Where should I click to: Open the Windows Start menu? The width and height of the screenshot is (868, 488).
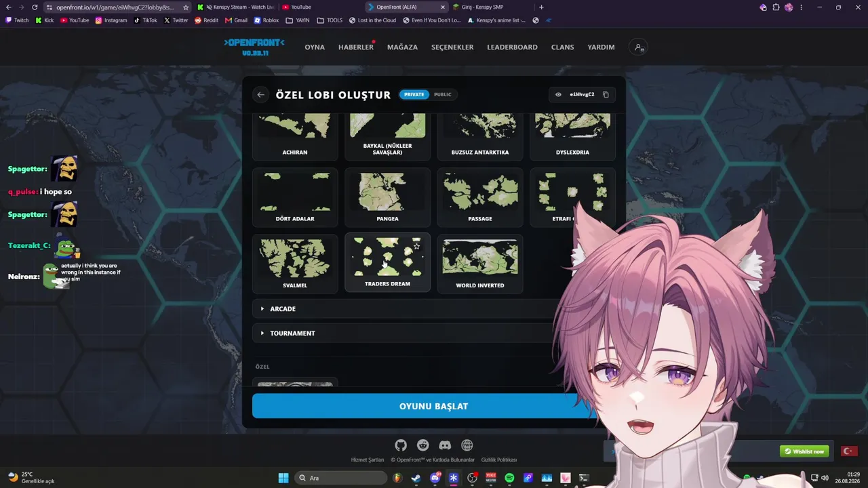283,478
